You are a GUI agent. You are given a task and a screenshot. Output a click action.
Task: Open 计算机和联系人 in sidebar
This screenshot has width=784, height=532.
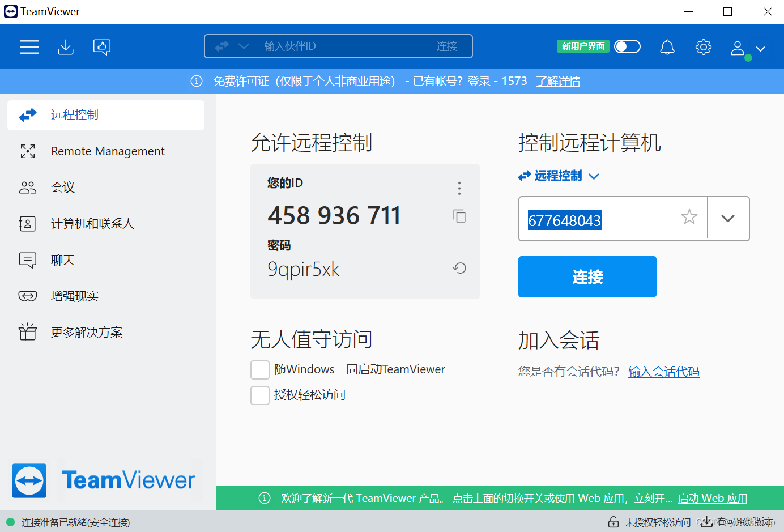coord(106,224)
